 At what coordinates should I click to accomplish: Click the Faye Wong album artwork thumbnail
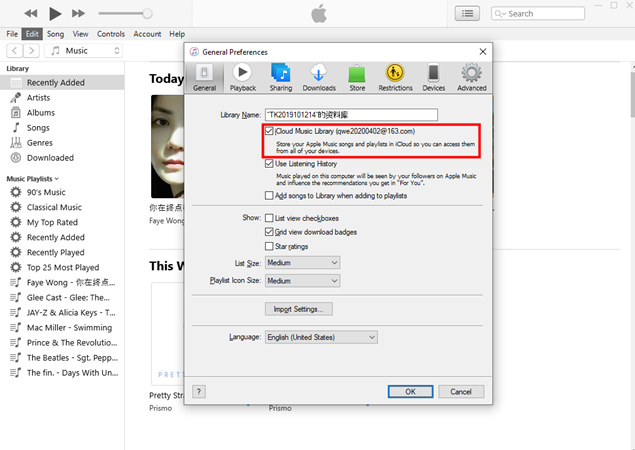(167, 146)
